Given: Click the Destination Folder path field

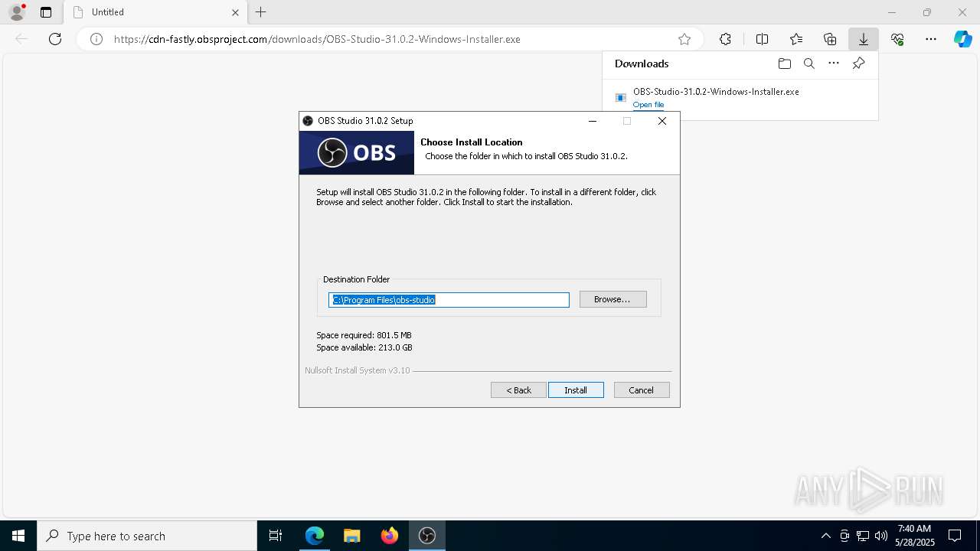Looking at the screenshot, I should click(449, 300).
